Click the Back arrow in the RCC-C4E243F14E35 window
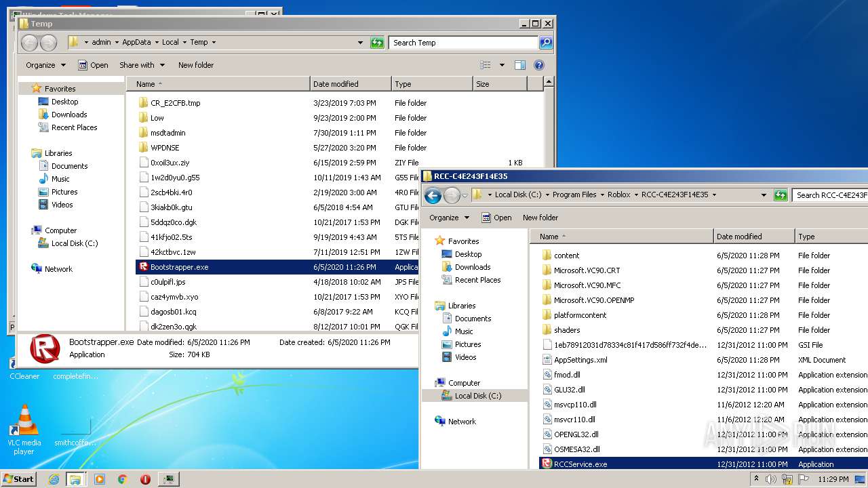 pos(433,195)
